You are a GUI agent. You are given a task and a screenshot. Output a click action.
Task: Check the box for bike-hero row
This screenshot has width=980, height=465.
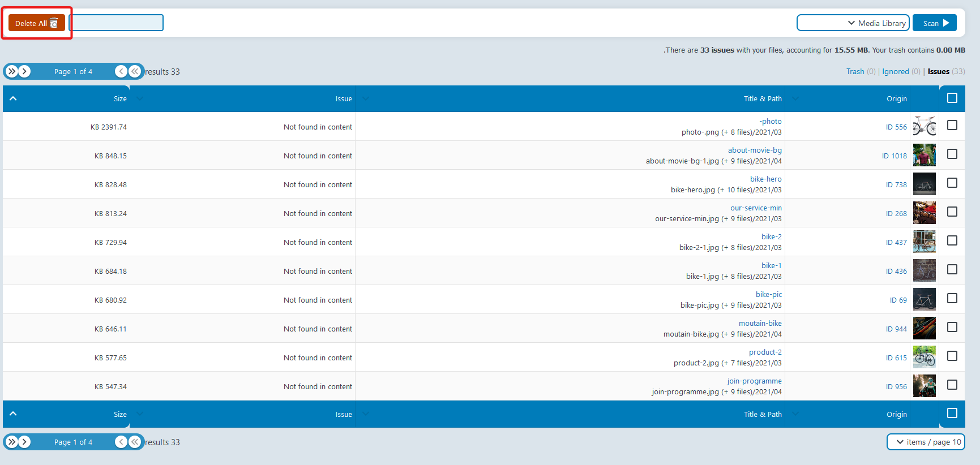(x=952, y=183)
